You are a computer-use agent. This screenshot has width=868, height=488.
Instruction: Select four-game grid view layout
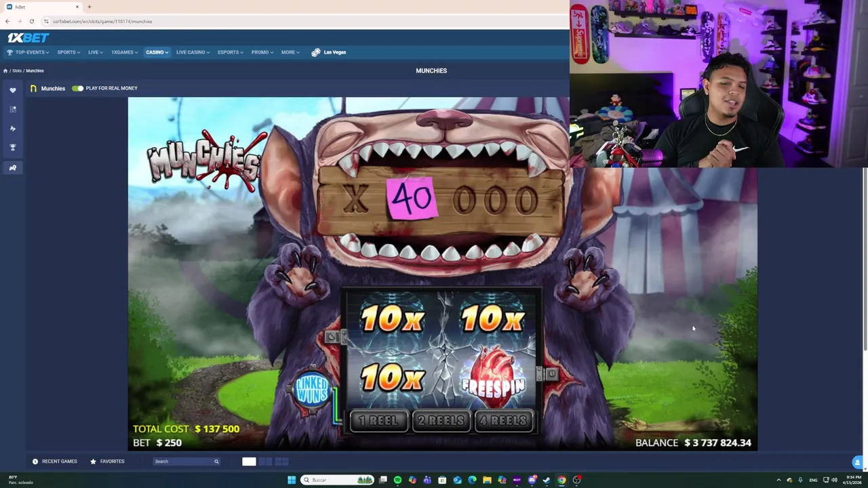point(281,462)
